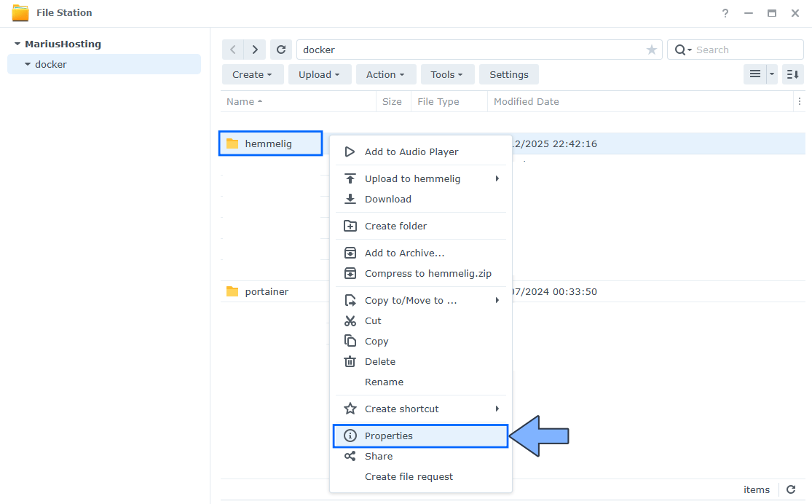Open File Station Settings
Screen dimensions: 812x504
coord(508,74)
